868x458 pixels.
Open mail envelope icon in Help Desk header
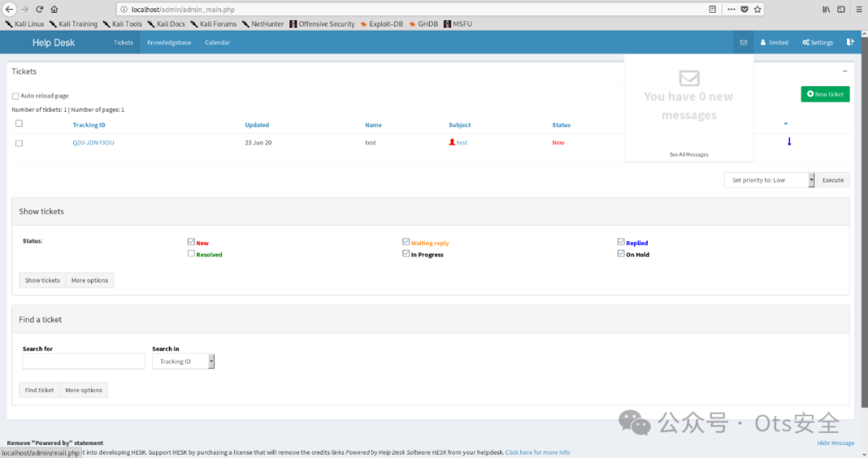(x=743, y=43)
